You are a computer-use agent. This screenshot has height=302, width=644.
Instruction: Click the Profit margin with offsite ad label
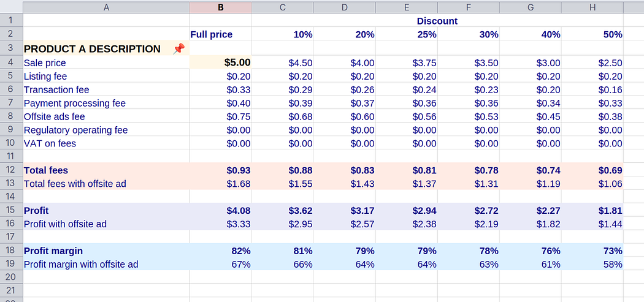point(81,264)
